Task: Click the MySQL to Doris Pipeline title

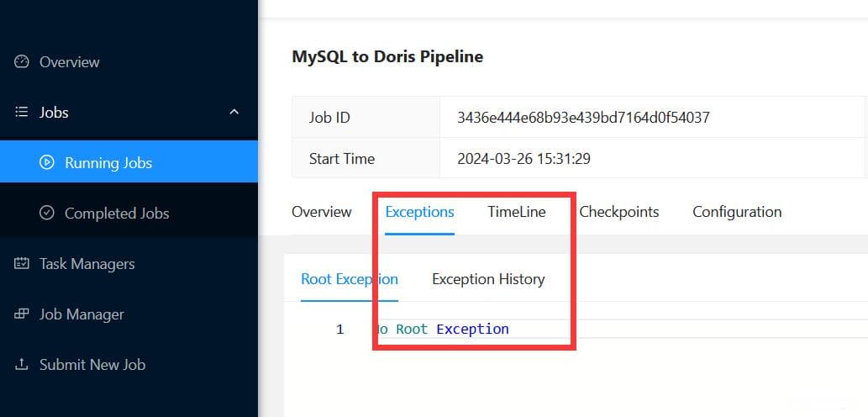Action: 387,56
